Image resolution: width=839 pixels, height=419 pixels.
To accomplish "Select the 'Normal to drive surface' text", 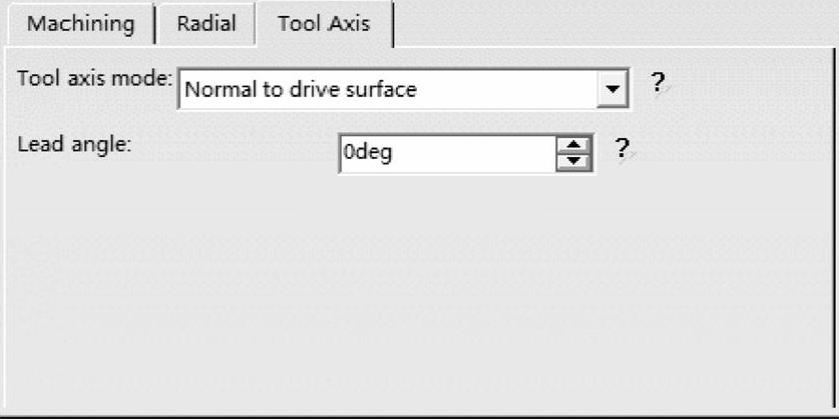I will pos(300,90).
